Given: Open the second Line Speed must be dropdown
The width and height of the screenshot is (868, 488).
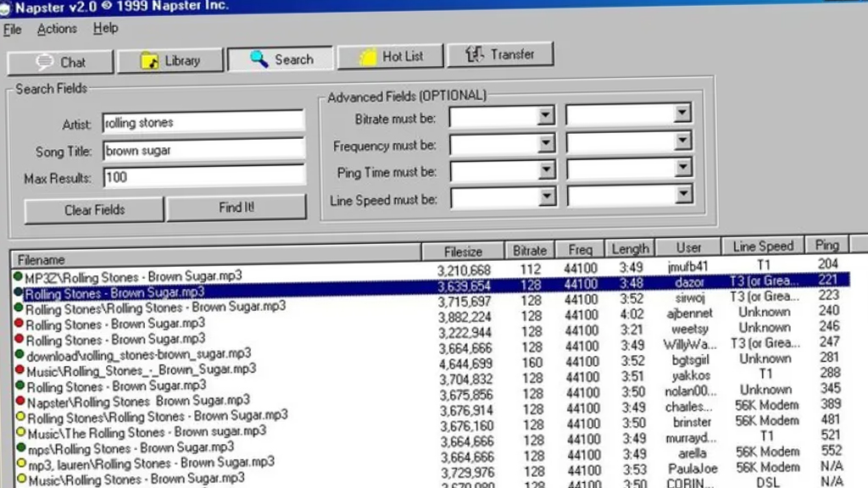Looking at the screenshot, I should point(684,194).
